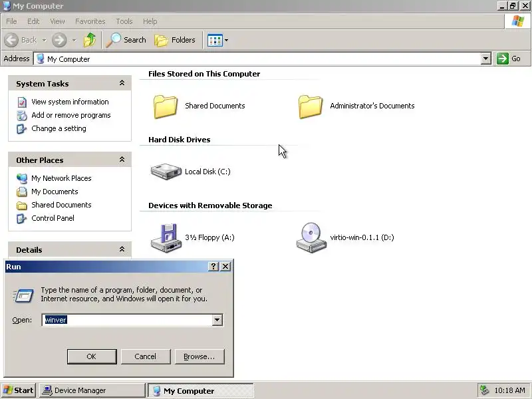Expand the Open combo box dropdown in Run
The width and height of the screenshot is (532, 399).
[x=217, y=320]
